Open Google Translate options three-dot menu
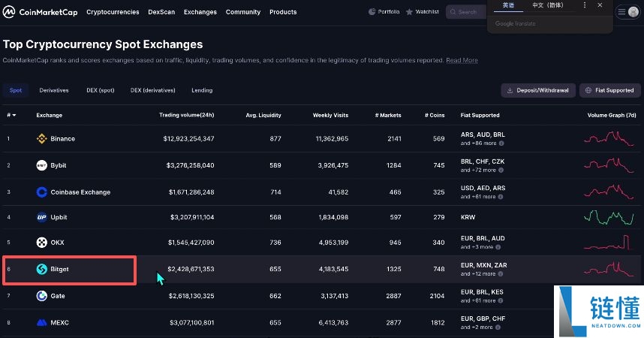 (585, 5)
